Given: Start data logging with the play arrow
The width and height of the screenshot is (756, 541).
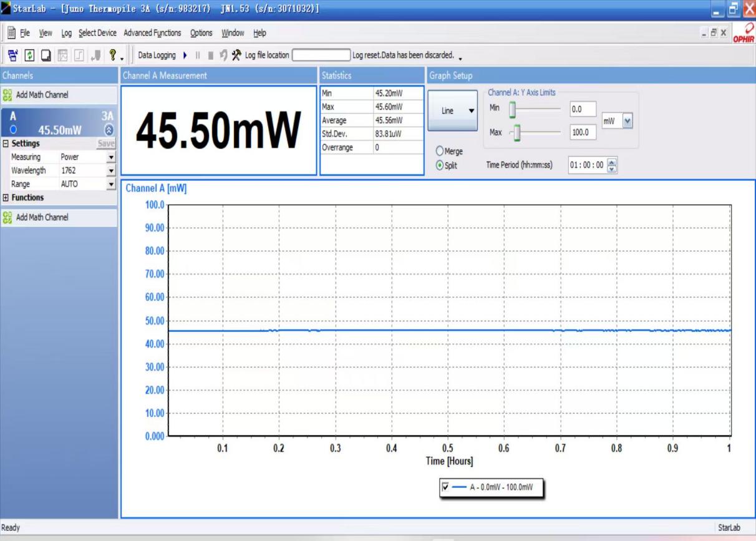Looking at the screenshot, I should pos(185,55).
